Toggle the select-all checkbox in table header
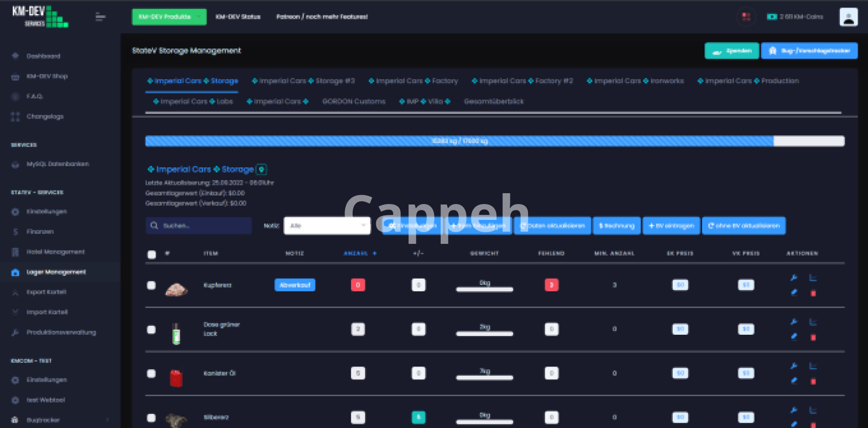This screenshot has width=868, height=428. tap(151, 254)
